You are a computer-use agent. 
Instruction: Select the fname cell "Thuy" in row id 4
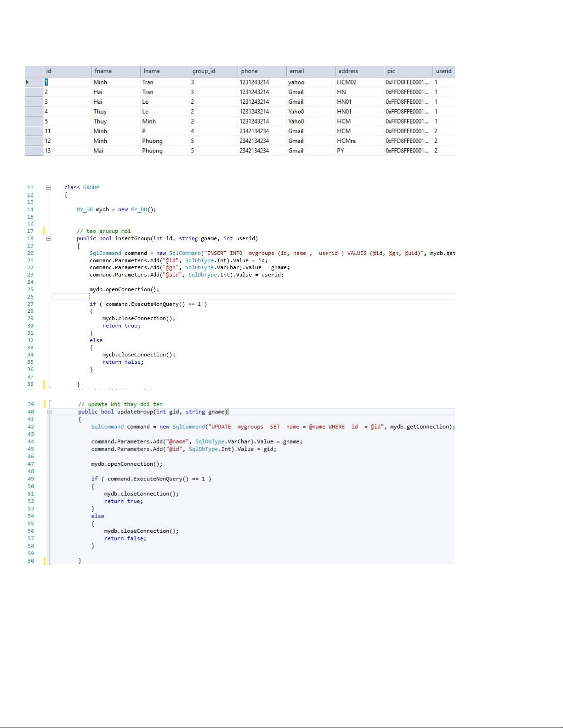click(116, 112)
